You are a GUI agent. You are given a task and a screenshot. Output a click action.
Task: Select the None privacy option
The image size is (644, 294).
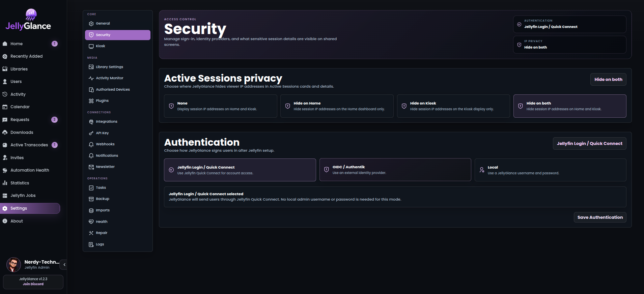click(x=221, y=106)
